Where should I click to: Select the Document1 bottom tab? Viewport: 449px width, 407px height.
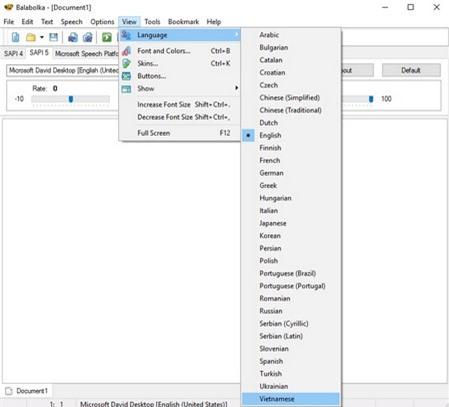[27, 391]
